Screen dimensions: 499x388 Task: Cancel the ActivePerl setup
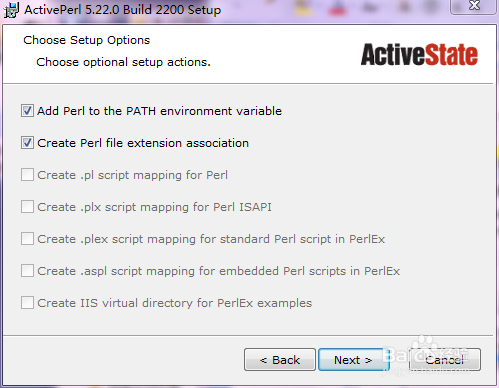coord(445,360)
